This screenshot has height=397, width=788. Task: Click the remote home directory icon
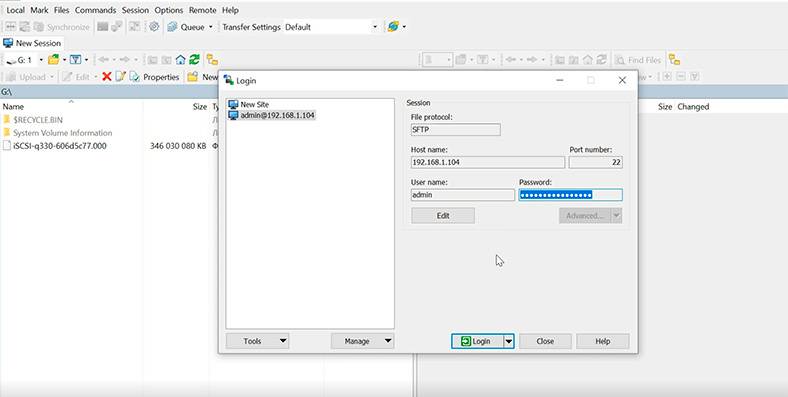click(588, 60)
